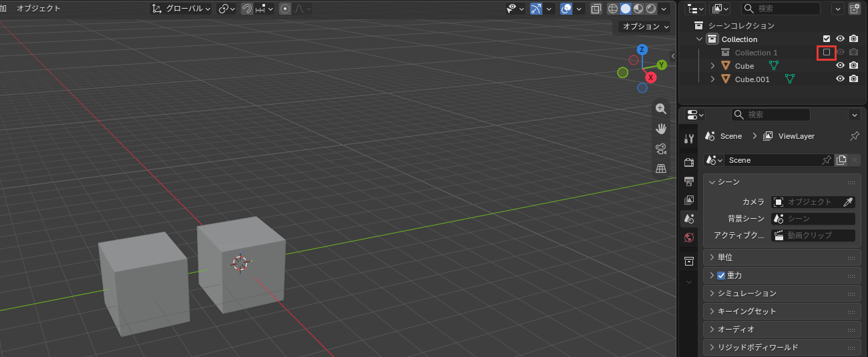
Task: Toggle camera view icon in viewport
Action: (661, 148)
